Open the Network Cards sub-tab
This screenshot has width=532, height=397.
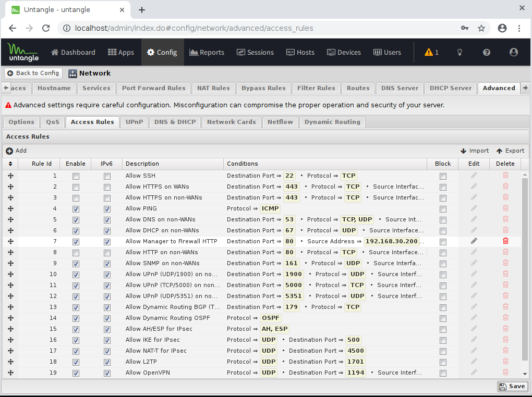[x=232, y=122]
